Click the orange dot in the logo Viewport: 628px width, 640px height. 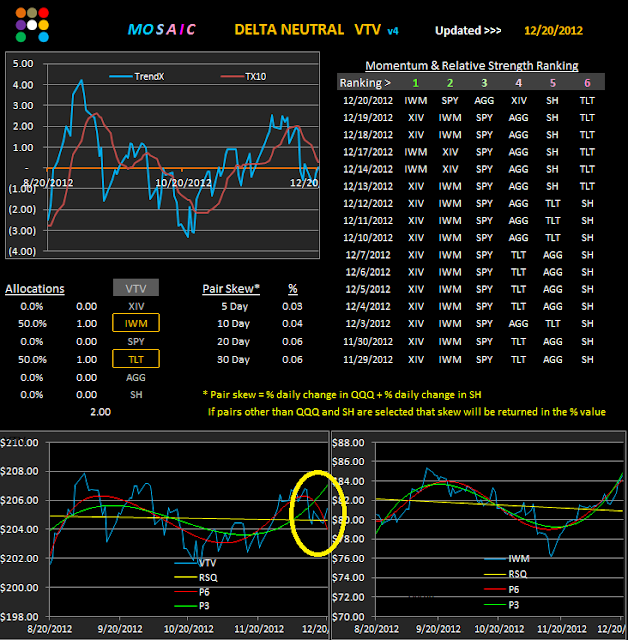[x=21, y=13]
